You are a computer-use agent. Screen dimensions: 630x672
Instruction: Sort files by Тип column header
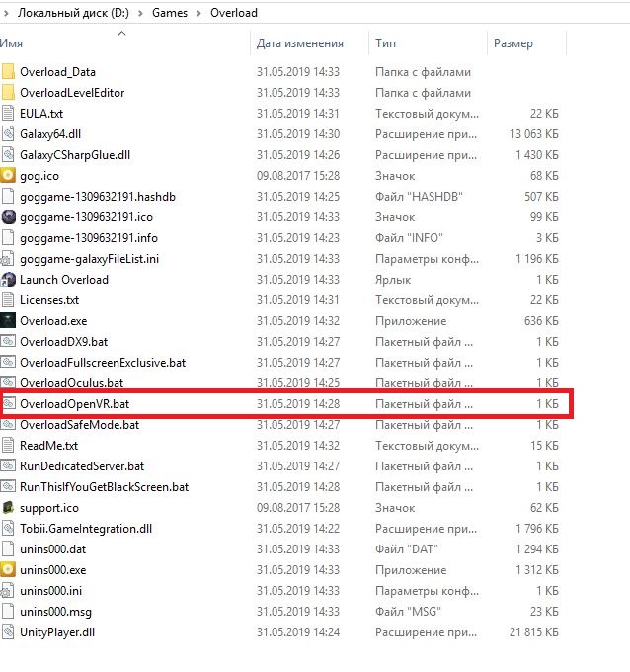(385, 43)
